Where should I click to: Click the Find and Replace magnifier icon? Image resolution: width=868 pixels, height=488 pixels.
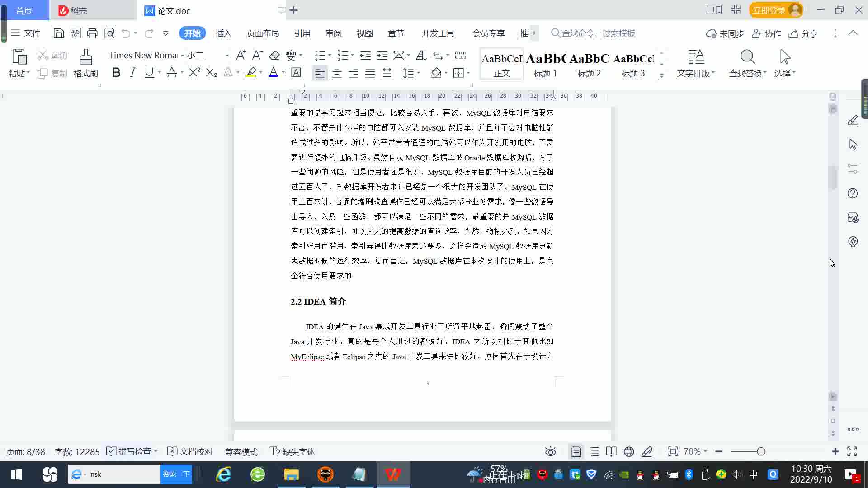click(747, 57)
